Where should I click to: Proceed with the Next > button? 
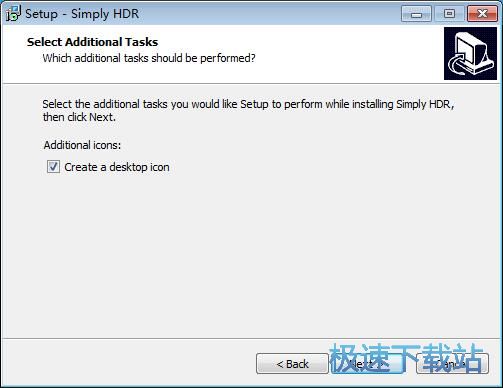(x=368, y=364)
